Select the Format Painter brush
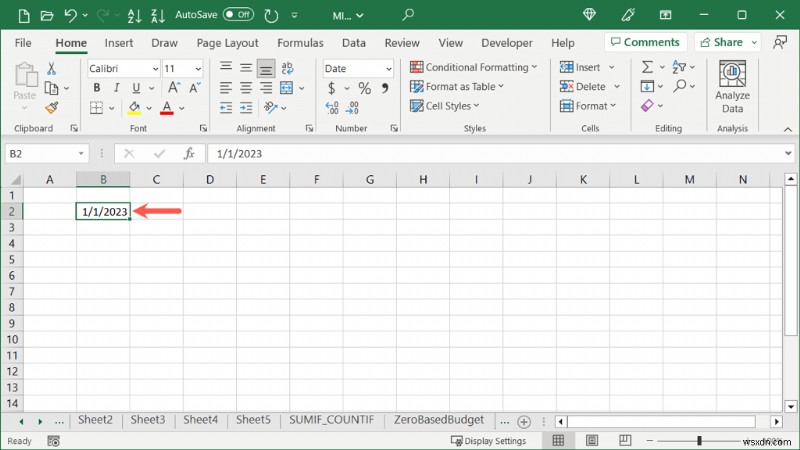 point(52,108)
